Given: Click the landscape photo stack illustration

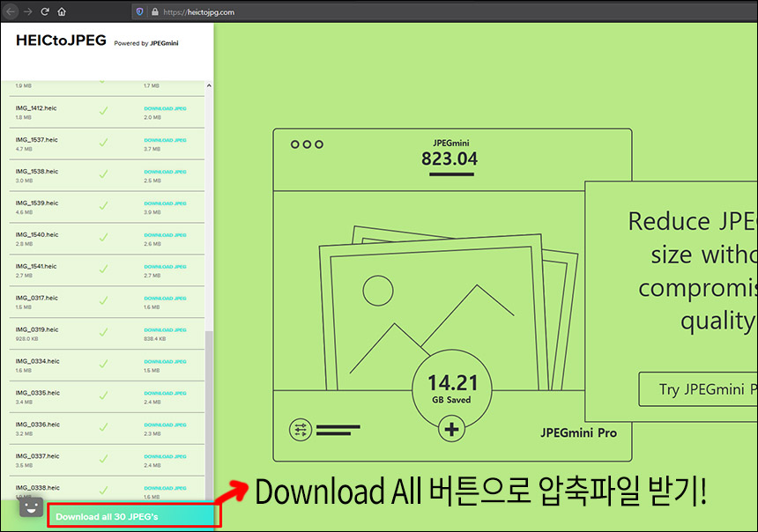Looking at the screenshot, I should (448, 307).
